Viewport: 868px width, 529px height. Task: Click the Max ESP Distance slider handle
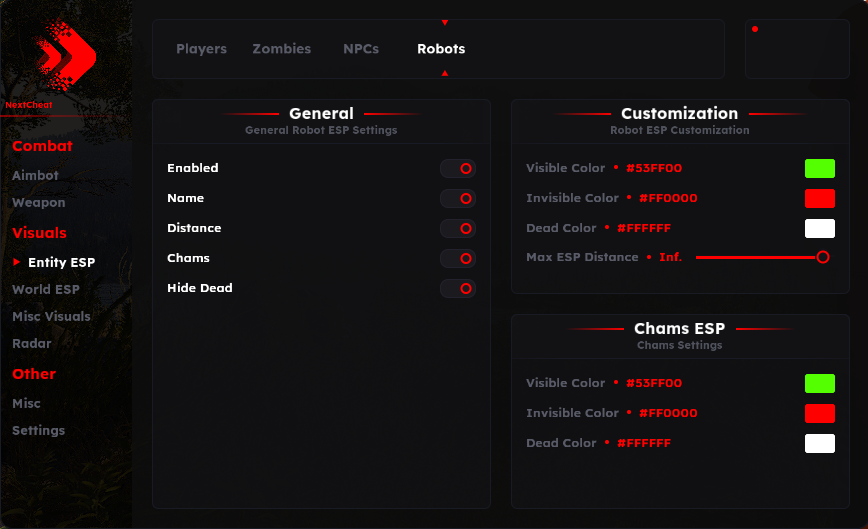tap(823, 257)
